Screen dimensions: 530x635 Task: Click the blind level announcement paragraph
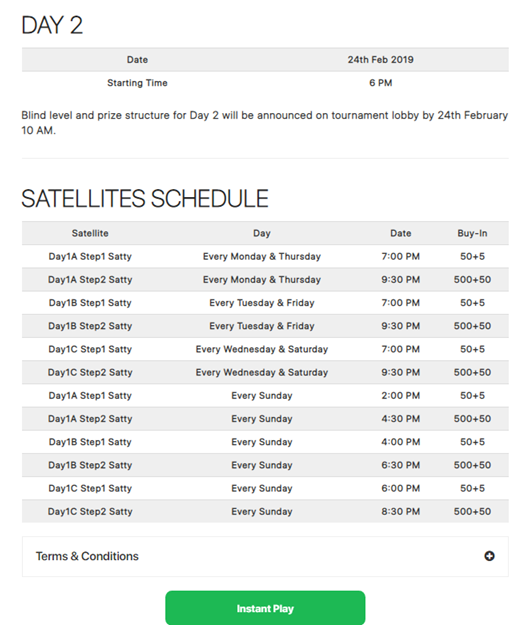pyautogui.click(x=264, y=123)
